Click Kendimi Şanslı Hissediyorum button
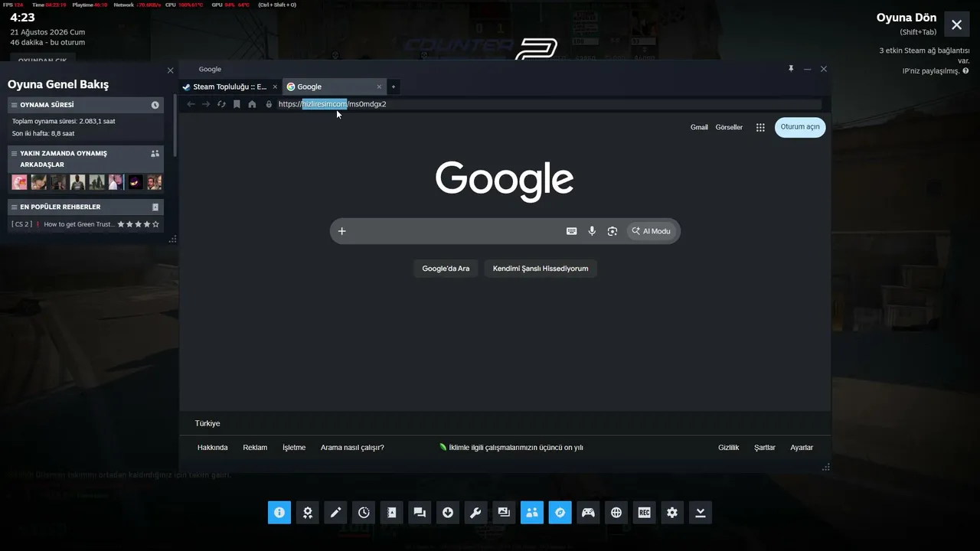The width and height of the screenshot is (980, 551). pos(541,269)
